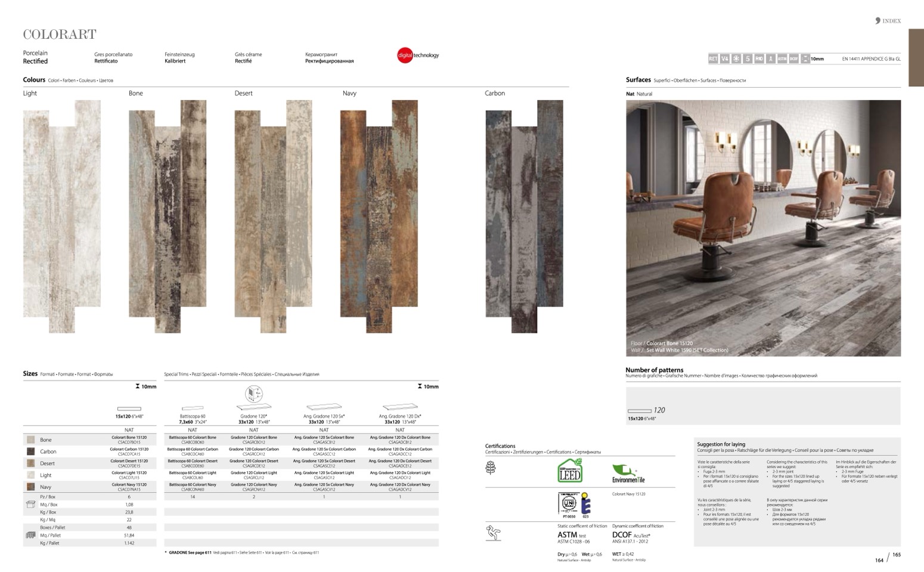Click the barber shop room photo
This screenshot has width=924, height=572.
[x=763, y=228]
